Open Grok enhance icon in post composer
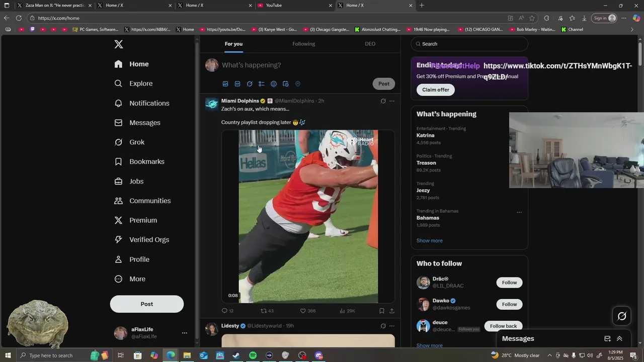The height and width of the screenshot is (362, 644). [250, 84]
